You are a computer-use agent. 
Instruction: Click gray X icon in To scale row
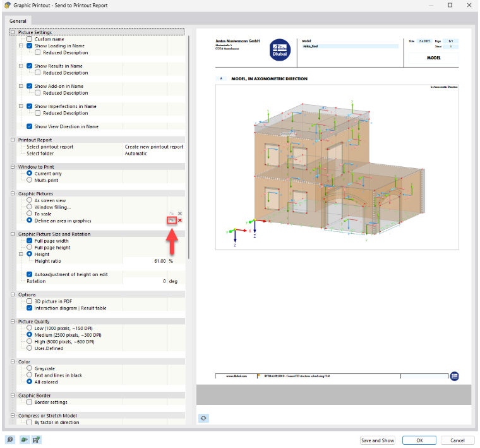click(180, 214)
